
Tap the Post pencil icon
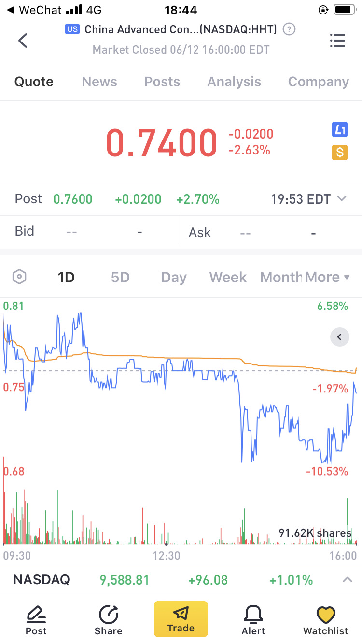point(36,615)
